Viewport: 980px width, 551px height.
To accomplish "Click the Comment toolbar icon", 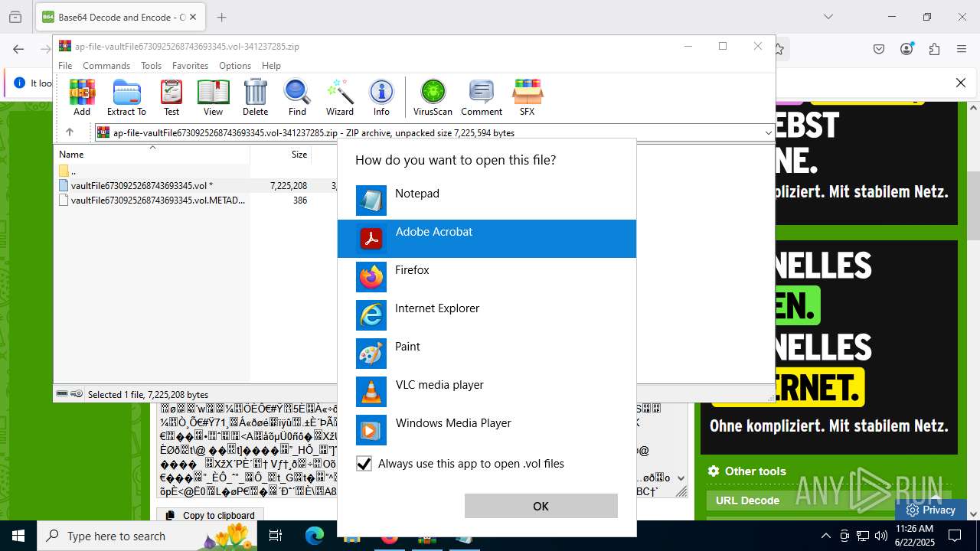I will tap(481, 97).
